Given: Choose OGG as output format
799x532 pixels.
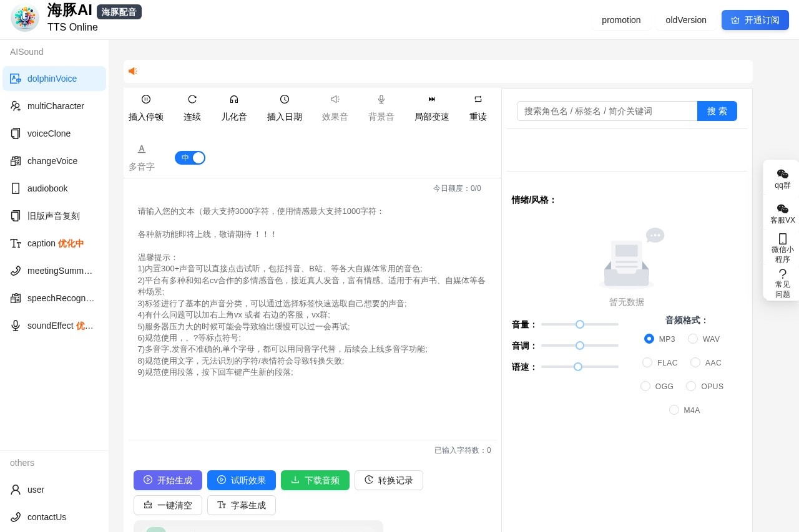Looking at the screenshot, I should coord(645,386).
